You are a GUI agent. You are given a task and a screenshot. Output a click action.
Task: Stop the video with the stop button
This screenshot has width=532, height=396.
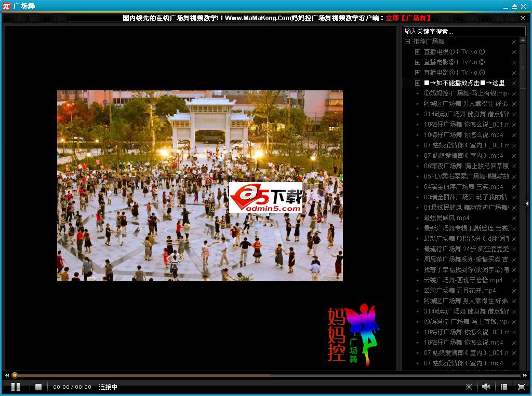[38, 387]
